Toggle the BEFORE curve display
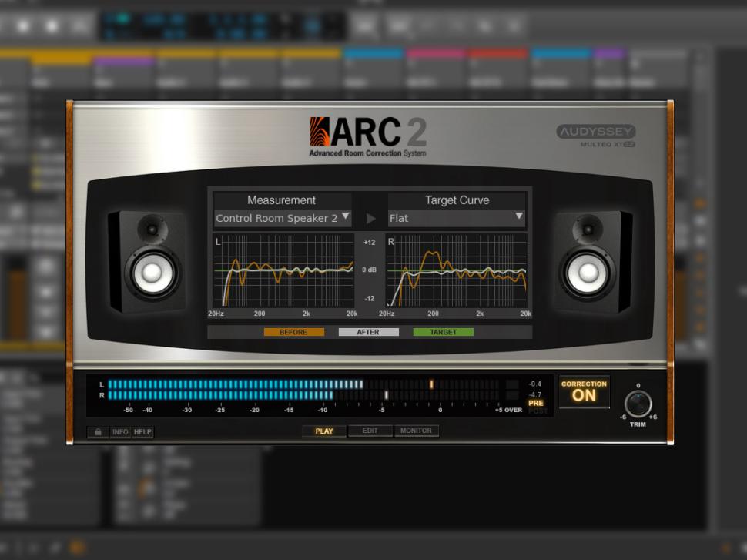 pos(293,332)
